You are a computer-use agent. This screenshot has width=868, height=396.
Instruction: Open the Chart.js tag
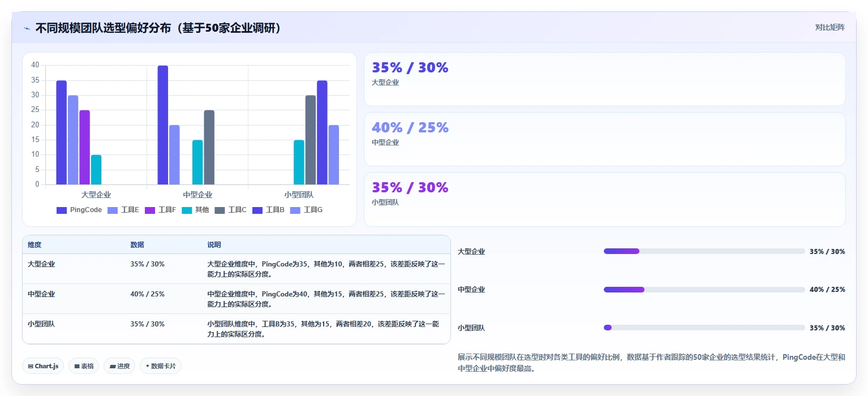(x=43, y=366)
